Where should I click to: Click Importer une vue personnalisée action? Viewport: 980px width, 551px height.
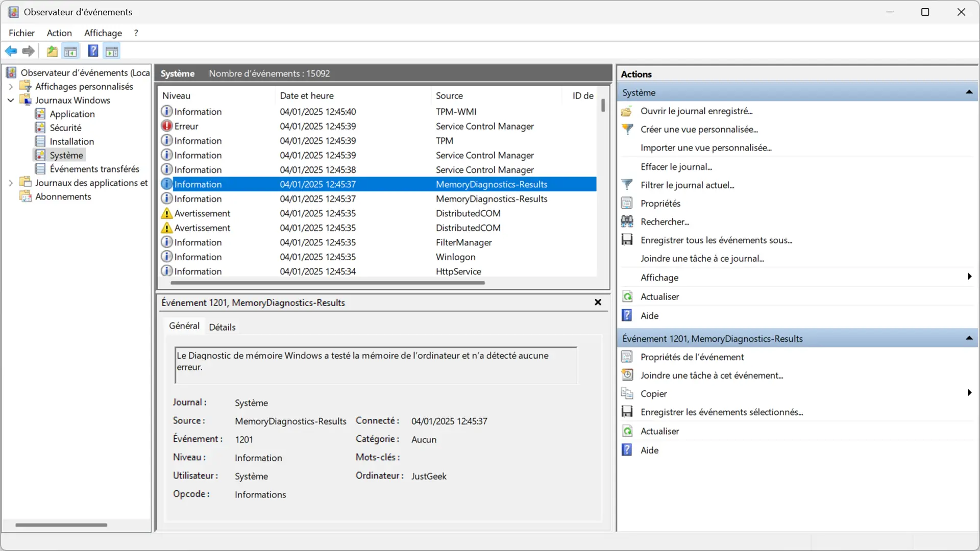coord(706,147)
